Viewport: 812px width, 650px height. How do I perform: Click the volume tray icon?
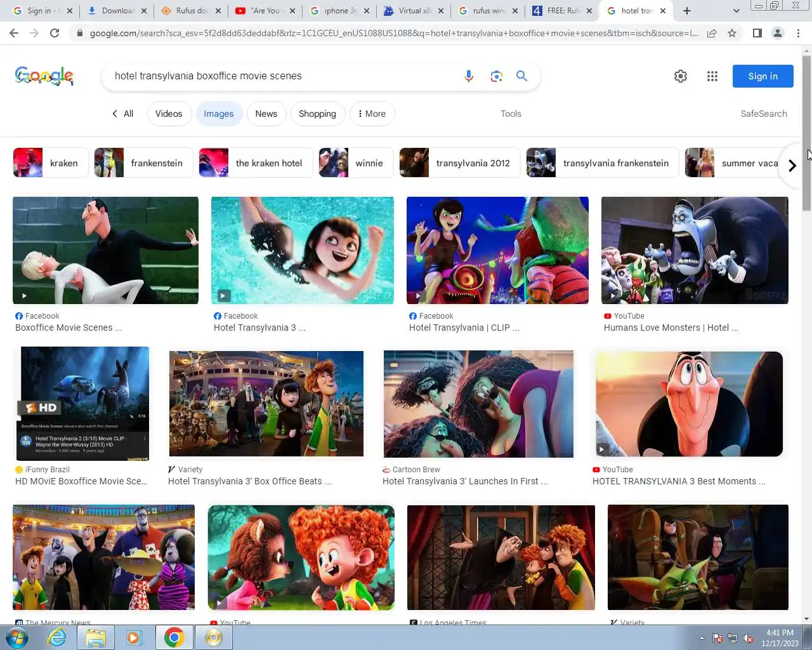click(748, 638)
